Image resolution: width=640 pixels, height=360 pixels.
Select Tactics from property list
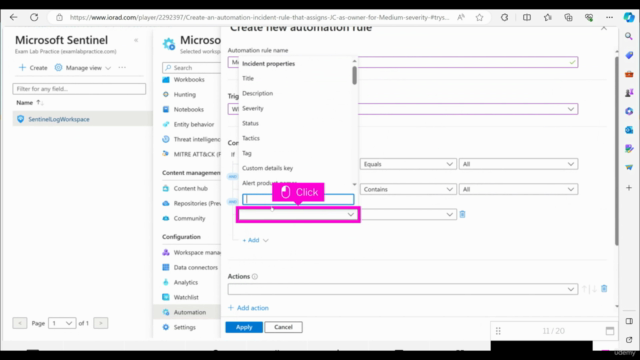pyautogui.click(x=251, y=138)
